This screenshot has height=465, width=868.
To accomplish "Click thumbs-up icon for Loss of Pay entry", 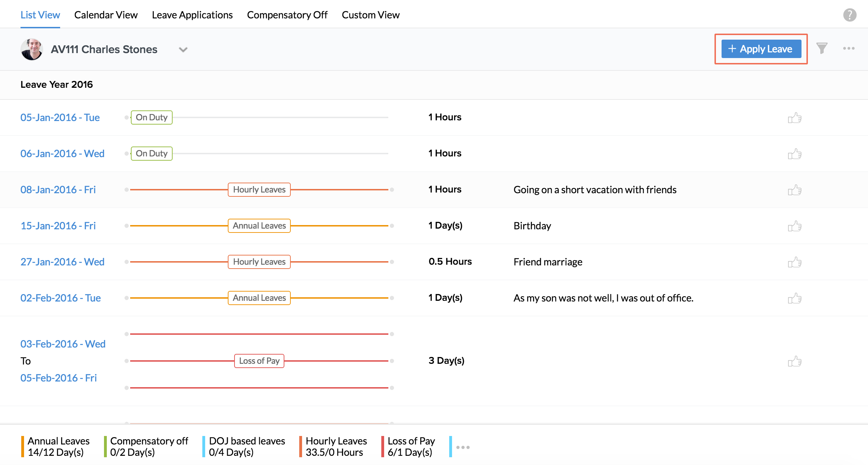I will 794,361.
